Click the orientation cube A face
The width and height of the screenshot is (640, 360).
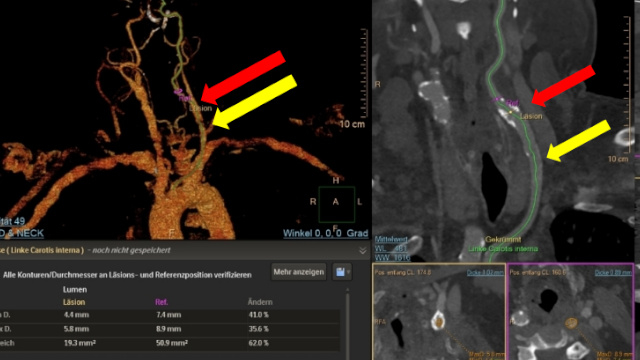coord(336,202)
